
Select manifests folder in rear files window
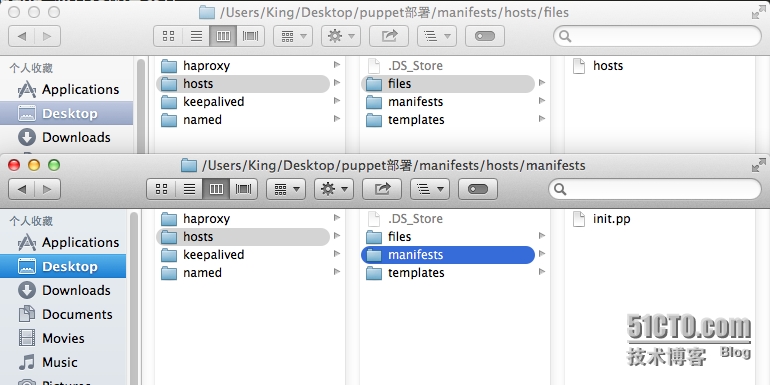(448, 102)
